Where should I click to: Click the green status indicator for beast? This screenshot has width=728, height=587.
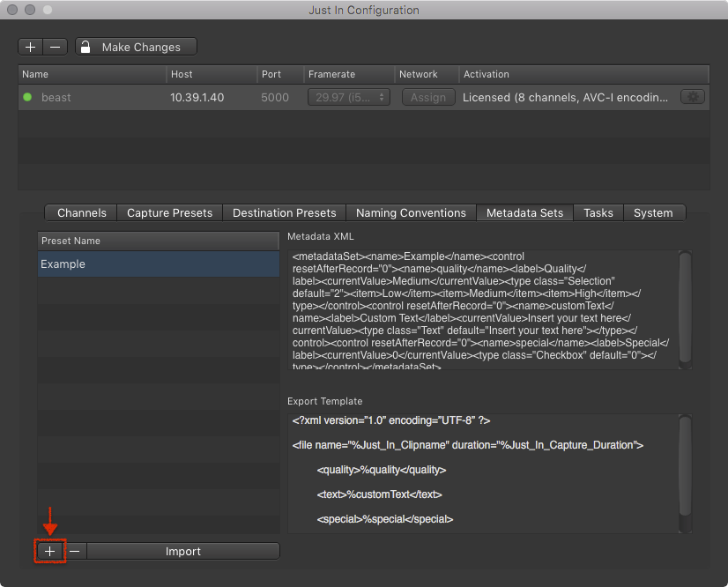(27, 97)
